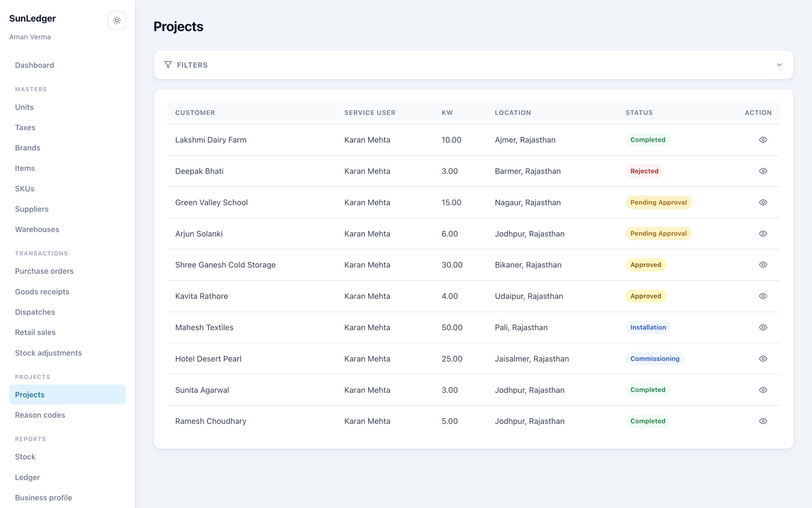Image resolution: width=812 pixels, height=508 pixels.
Task: Open the eye icon for Kavita Rathore
Action: coord(763,296)
